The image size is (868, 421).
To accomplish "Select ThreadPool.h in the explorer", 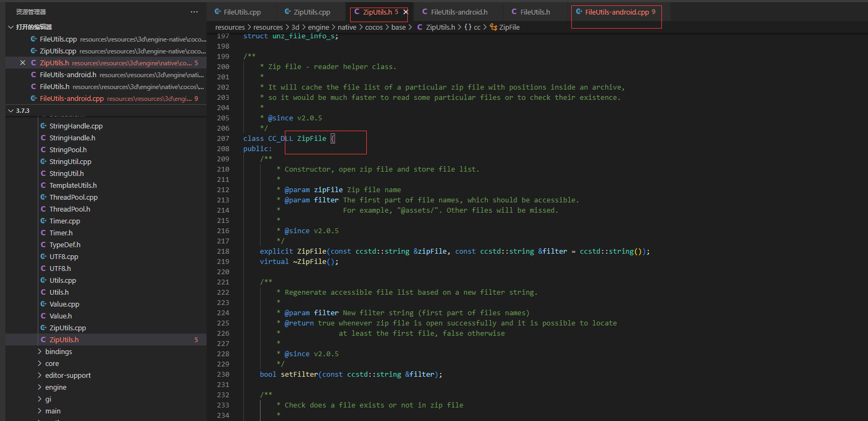I will tap(70, 209).
